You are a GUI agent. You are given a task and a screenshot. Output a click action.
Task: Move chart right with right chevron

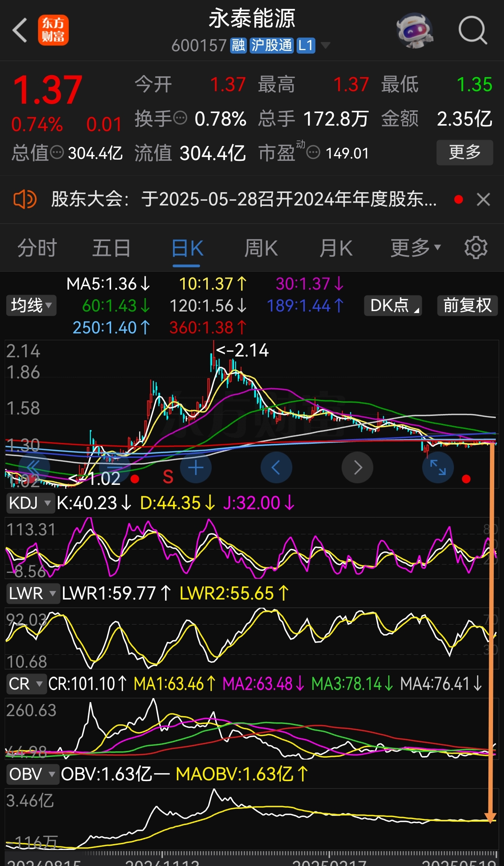tap(357, 468)
